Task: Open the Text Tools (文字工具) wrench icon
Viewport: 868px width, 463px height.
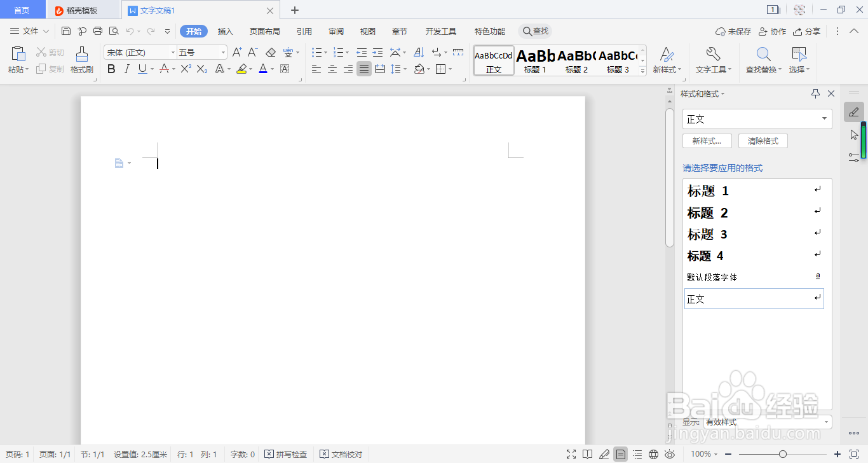Action: pos(713,55)
